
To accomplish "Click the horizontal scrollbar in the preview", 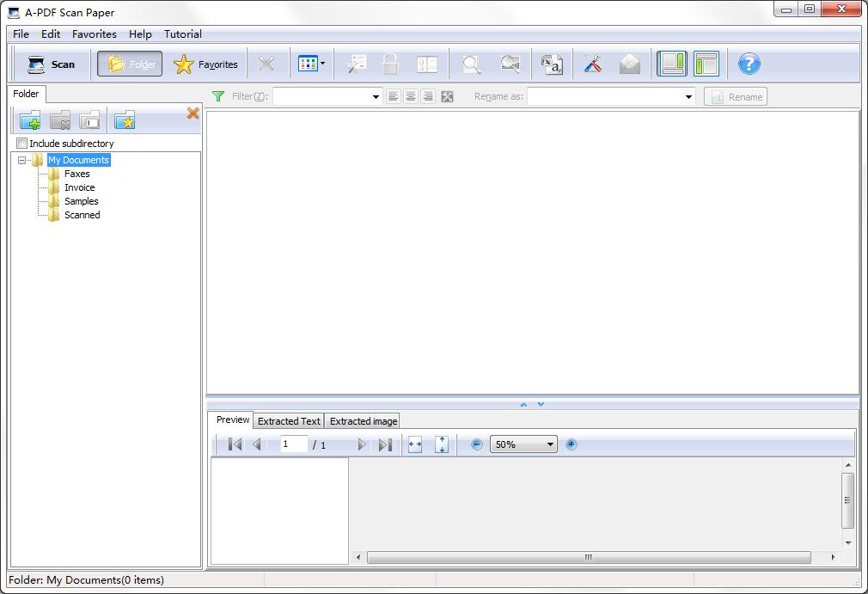I will [589, 557].
